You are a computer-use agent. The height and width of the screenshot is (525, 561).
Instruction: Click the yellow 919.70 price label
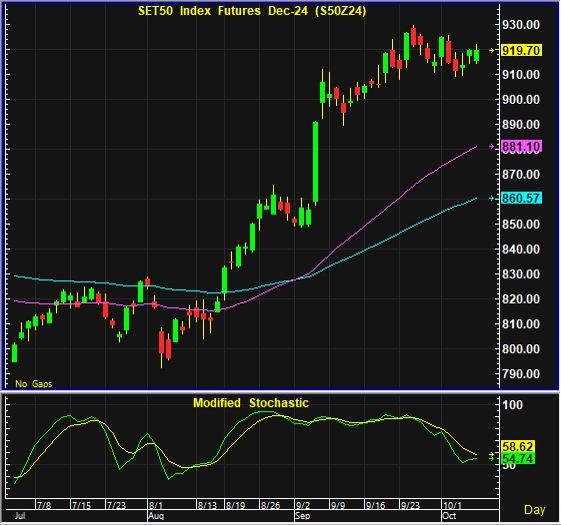(x=521, y=50)
